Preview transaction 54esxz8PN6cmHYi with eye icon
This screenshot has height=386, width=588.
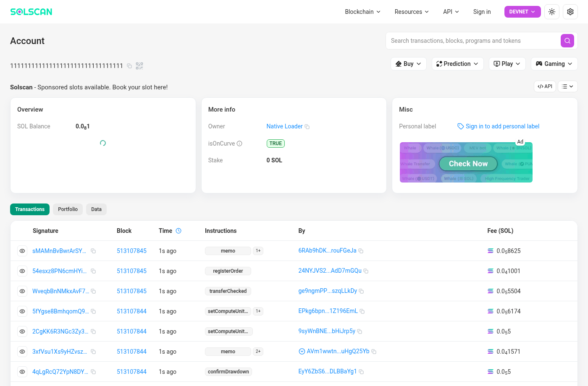coord(22,271)
